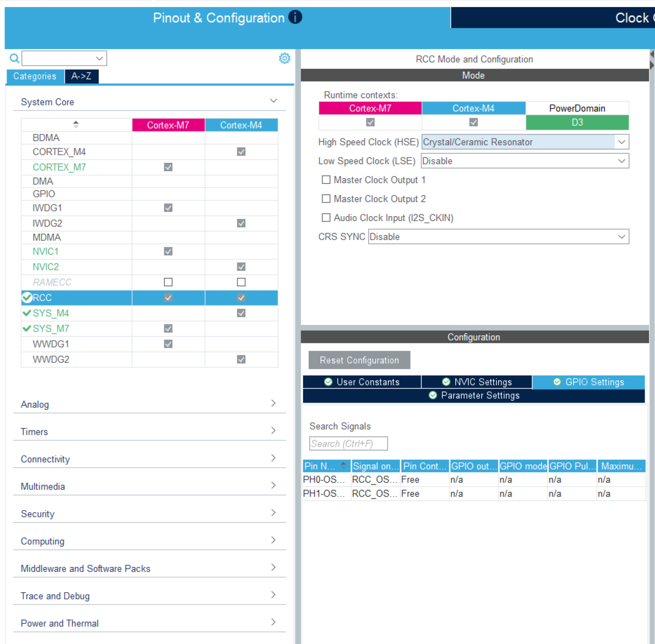The width and height of the screenshot is (655, 644).
Task: Click the green check icon beside RCC
Action: 27,297
